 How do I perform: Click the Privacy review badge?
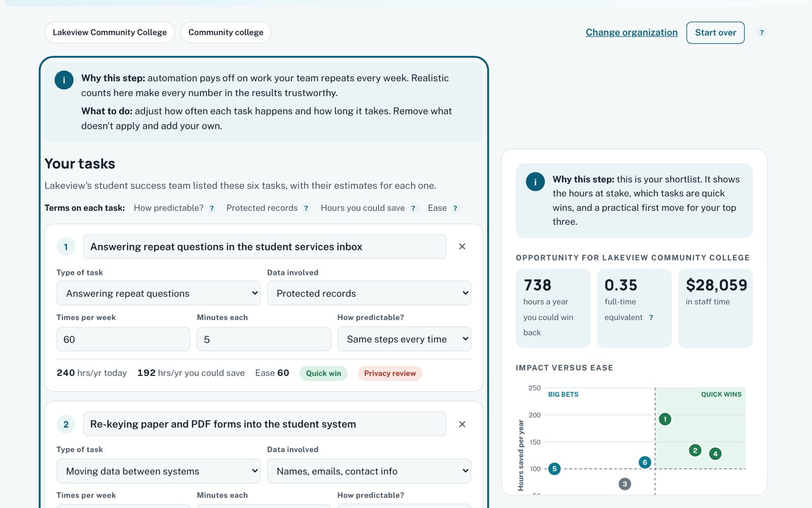(x=390, y=373)
